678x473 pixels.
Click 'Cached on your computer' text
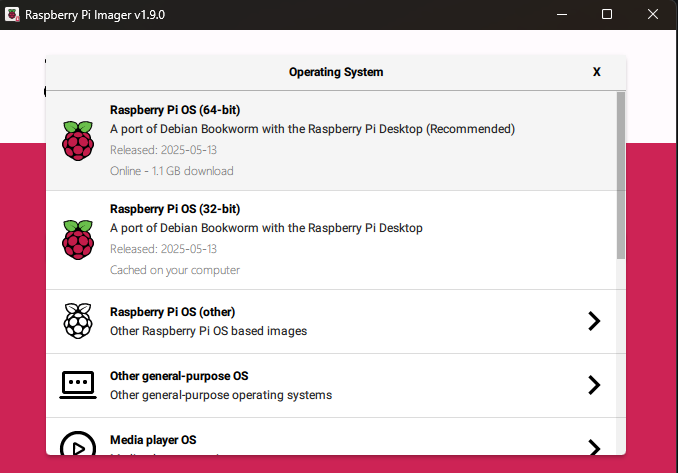(175, 270)
